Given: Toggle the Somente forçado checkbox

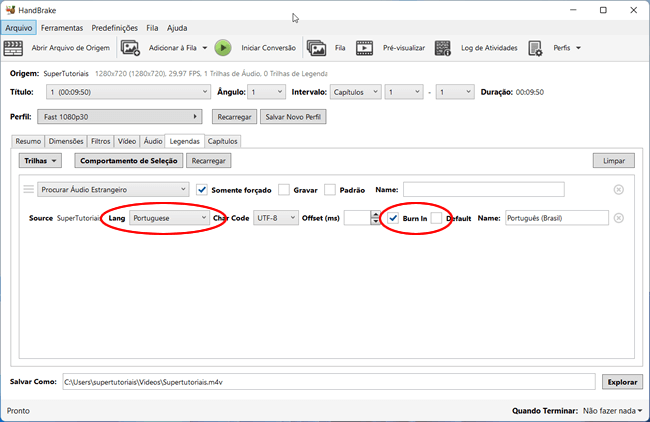Looking at the screenshot, I should click(x=203, y=189).
